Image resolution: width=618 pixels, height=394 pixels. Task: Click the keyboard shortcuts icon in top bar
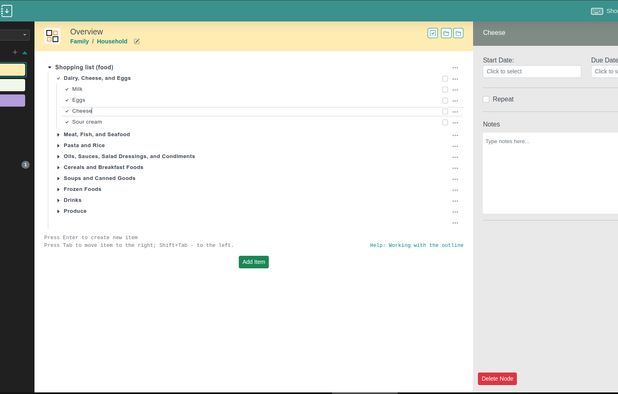point(597,11)
